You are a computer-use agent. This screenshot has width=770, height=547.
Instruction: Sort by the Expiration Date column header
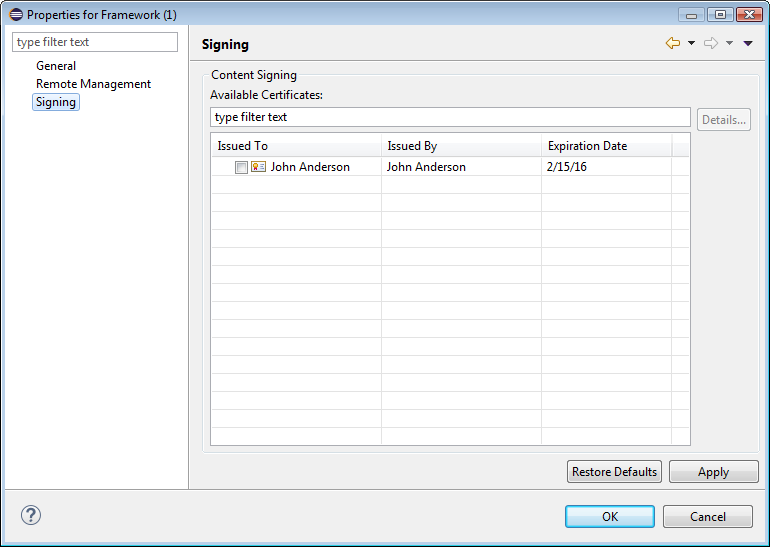(x=606, y=146)
